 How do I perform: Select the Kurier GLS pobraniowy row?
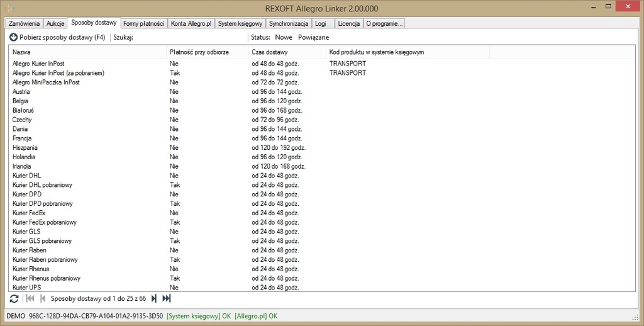click(x=322, y=241)
